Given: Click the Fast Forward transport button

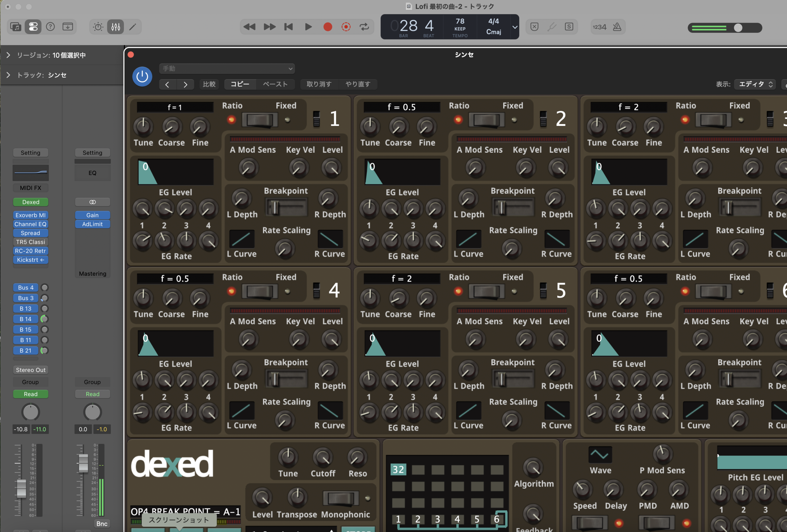Looking at the screenshot, I should 270,27.
